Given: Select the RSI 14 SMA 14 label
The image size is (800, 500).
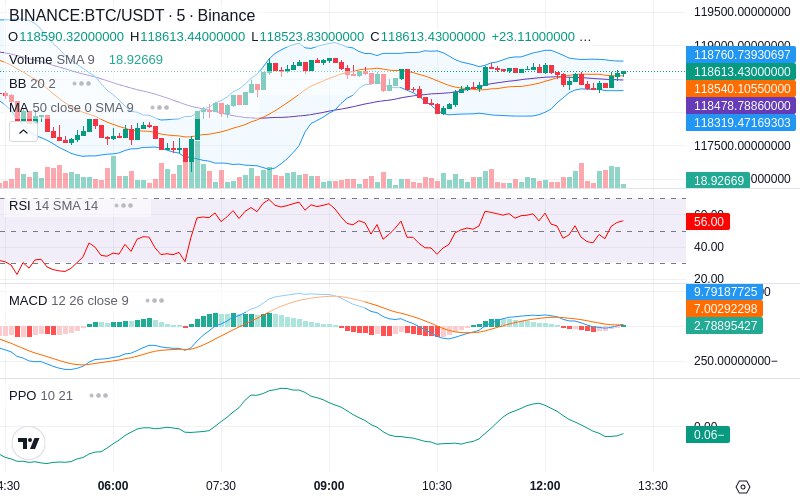Looking at the screenshot, I should point(54,205).
